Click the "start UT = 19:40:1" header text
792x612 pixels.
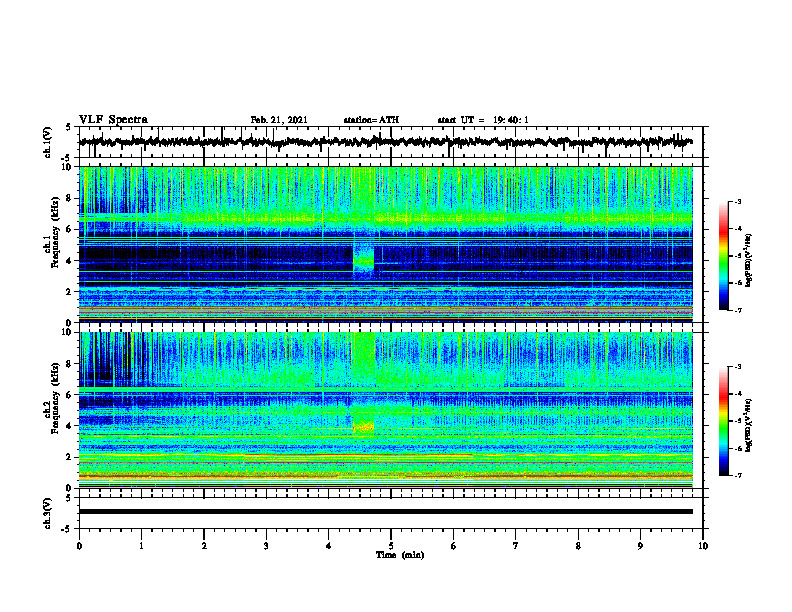tap(483, 120)
